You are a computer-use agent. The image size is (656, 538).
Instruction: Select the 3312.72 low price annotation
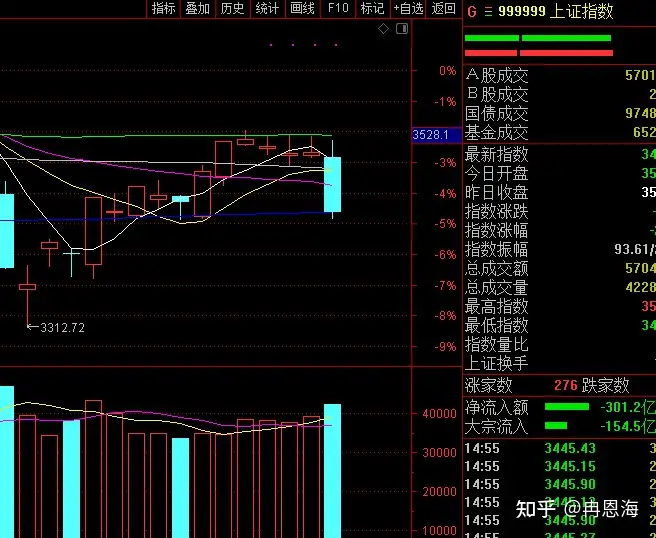tap(62, 328)
